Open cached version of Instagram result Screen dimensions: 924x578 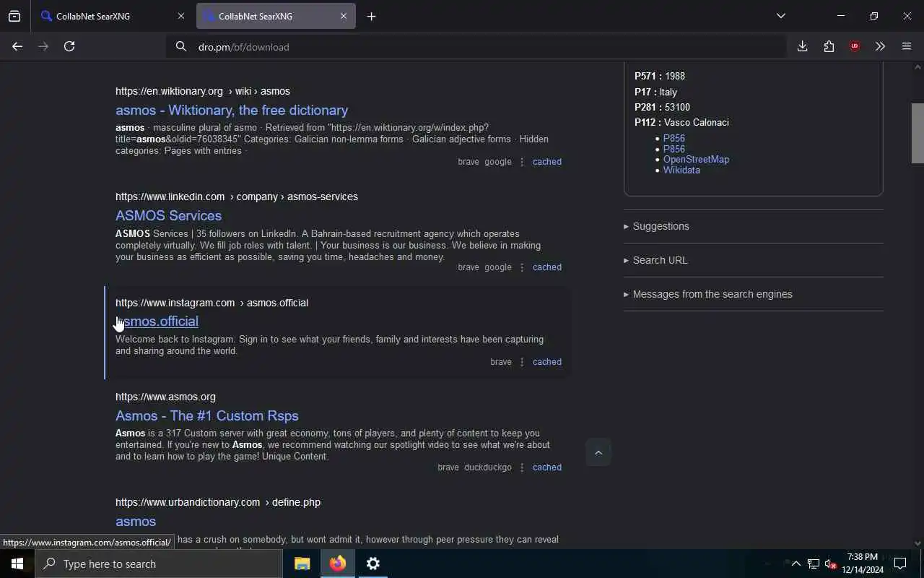pos(546,362)
